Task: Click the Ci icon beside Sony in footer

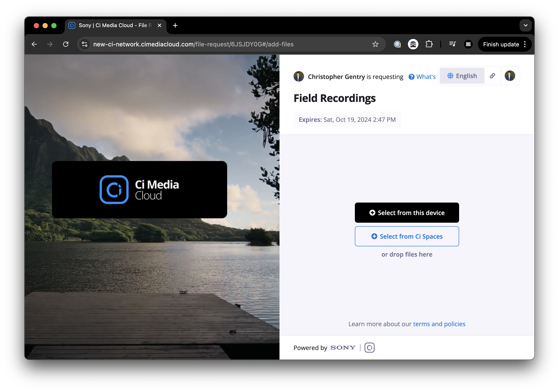Action: (x=369, y=348)
